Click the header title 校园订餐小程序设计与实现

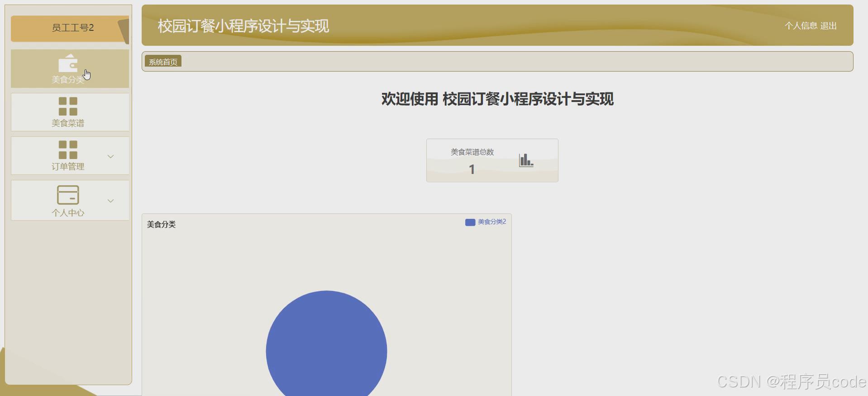pyautogui.click(x=243, y=26)
